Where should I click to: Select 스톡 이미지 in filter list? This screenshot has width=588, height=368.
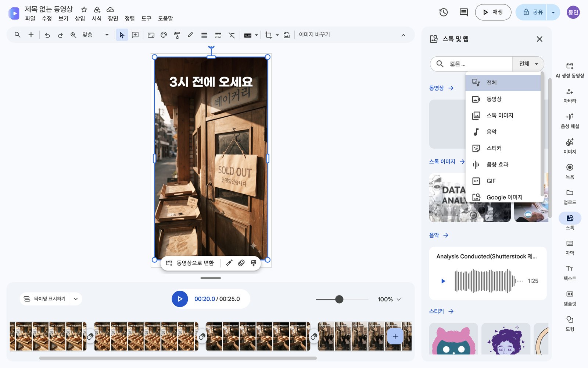click(x=503, y=116)
